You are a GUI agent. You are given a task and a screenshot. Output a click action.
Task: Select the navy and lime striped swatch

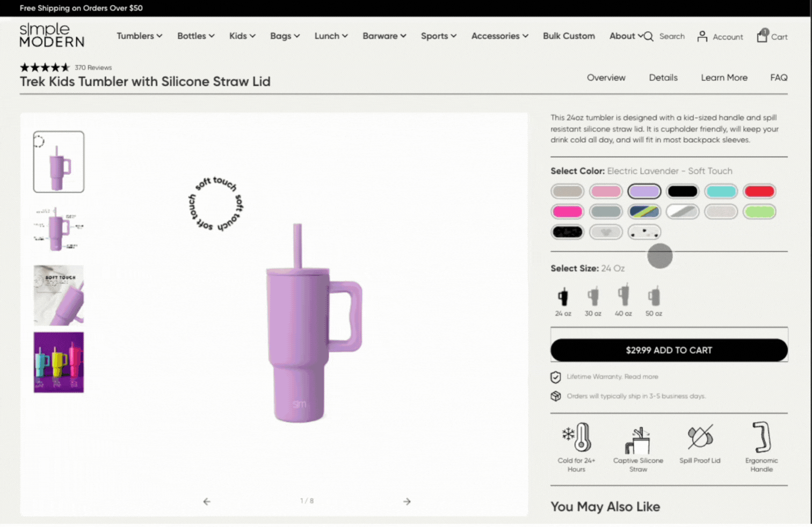point(644,211)
